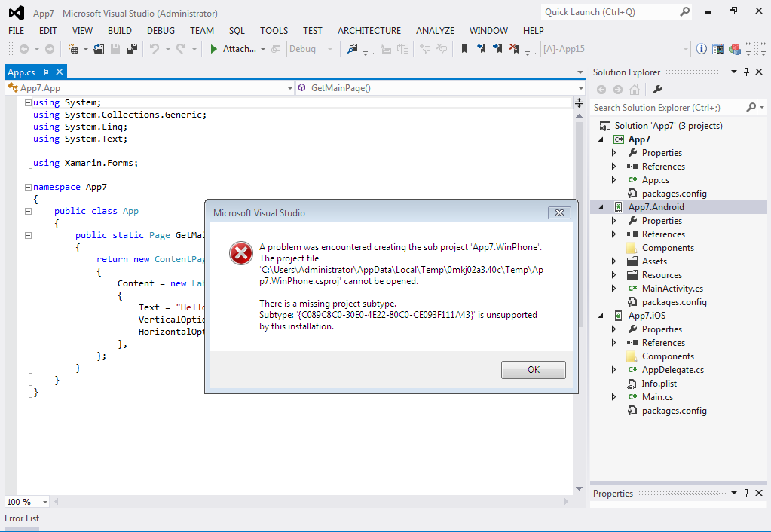The width and height of the screenshot is (771, 532).
Task: Expand the Assets folder node
Action: click(613, 261)
